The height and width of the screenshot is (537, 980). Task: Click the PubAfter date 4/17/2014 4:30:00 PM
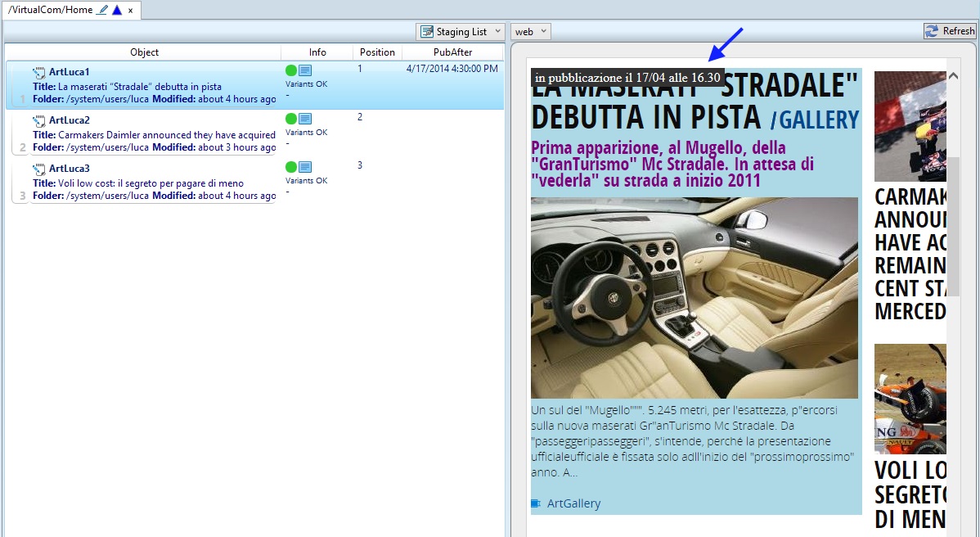(452, 69)
